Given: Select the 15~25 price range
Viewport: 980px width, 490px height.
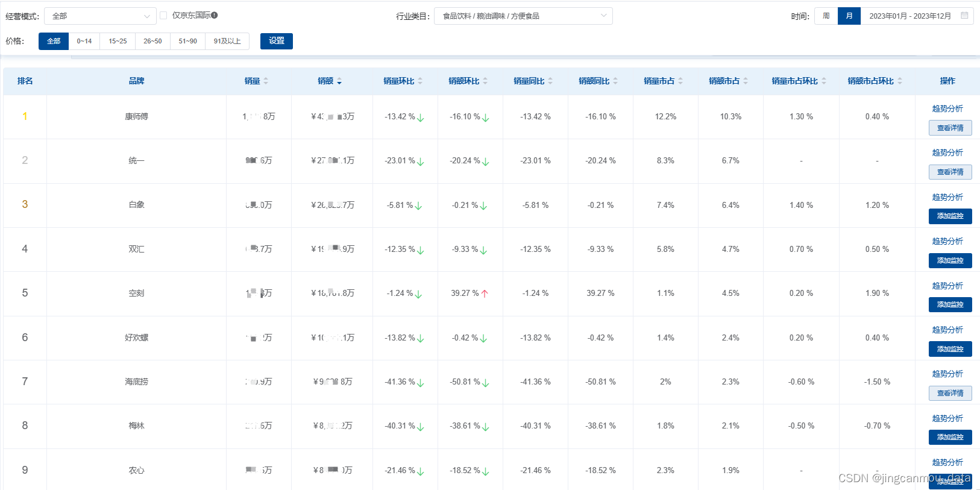Looking at the screenshot, I should pos(118,41).
